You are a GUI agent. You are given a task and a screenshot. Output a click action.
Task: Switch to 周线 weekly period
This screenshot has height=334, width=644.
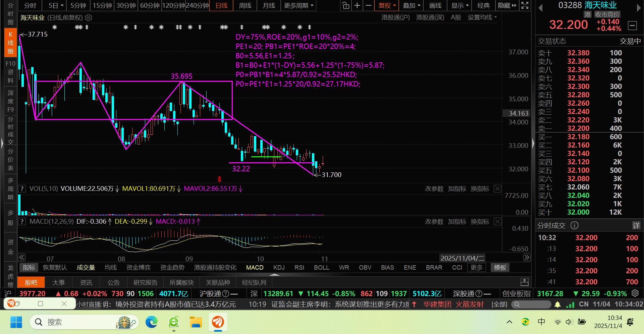pyautogui.click(x=245, y=6)
